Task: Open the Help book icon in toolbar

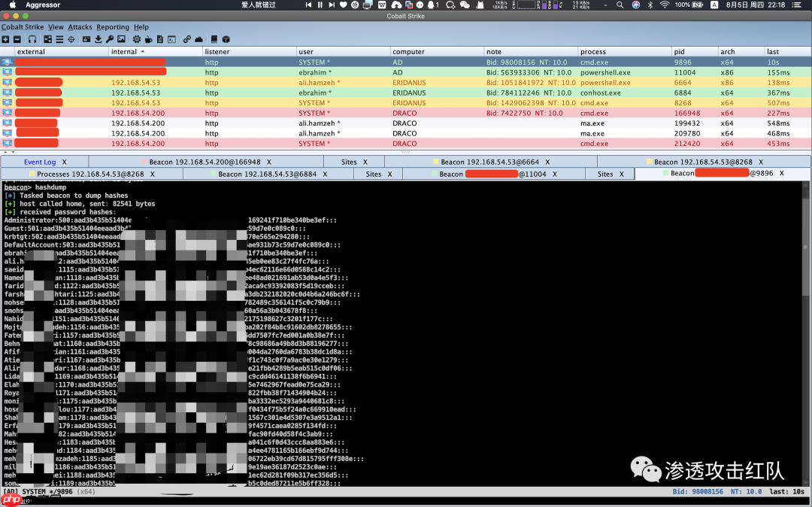Action: click(x=214, y=39)
